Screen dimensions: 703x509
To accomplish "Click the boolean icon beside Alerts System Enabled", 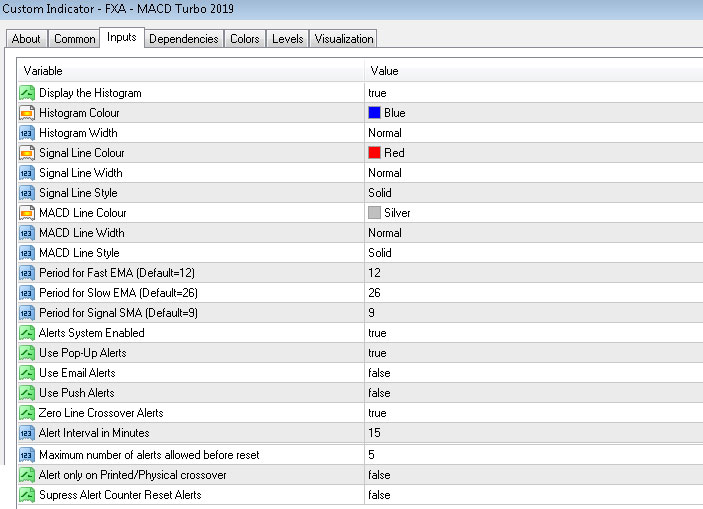I will (x=27, y=333).
